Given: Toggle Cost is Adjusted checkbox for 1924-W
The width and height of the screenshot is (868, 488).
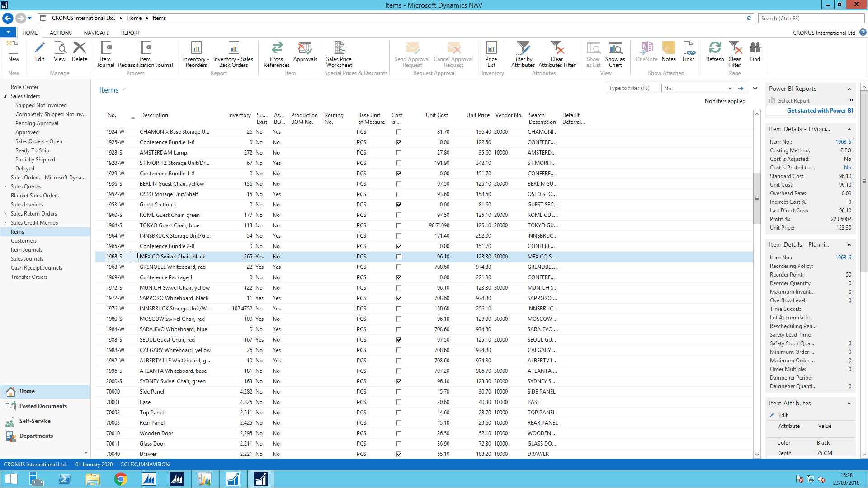Looking at the screenshot, I should click(398, 132).
